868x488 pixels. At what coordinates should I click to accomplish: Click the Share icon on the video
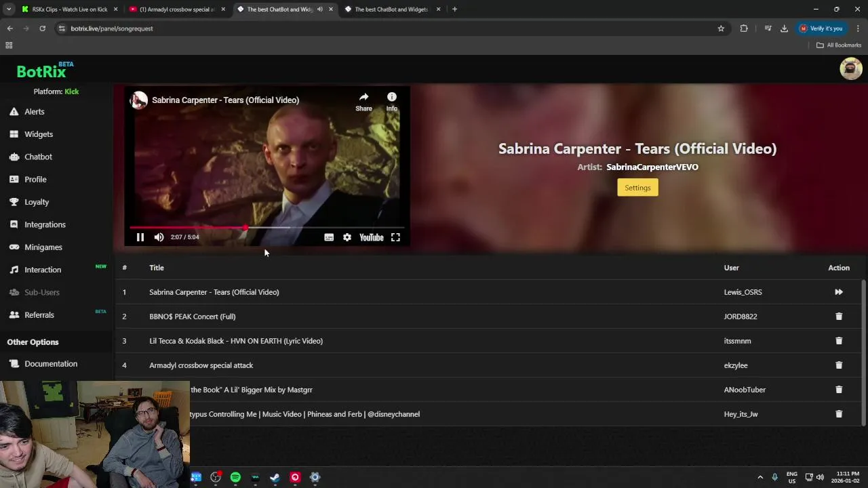pyautogui.click(x=363, y=102)
